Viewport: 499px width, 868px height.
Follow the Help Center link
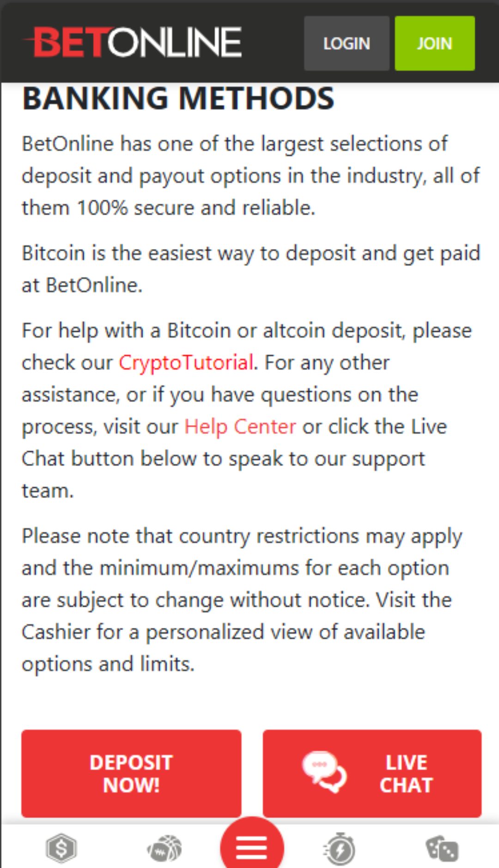[x=240, y=426]
